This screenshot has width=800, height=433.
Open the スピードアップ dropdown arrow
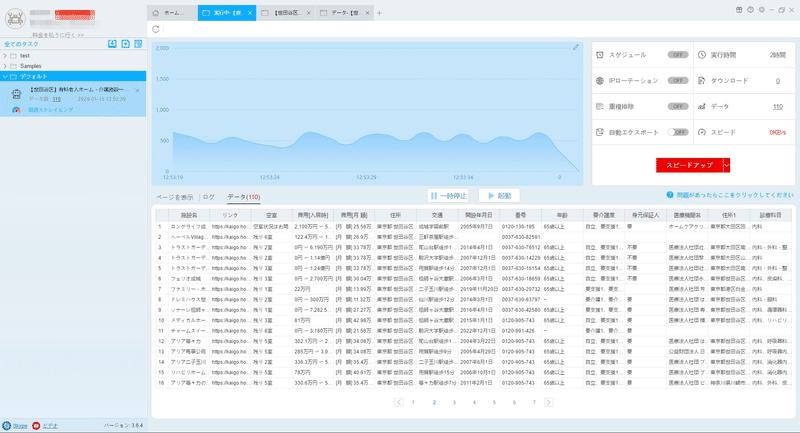pos(727,165)
